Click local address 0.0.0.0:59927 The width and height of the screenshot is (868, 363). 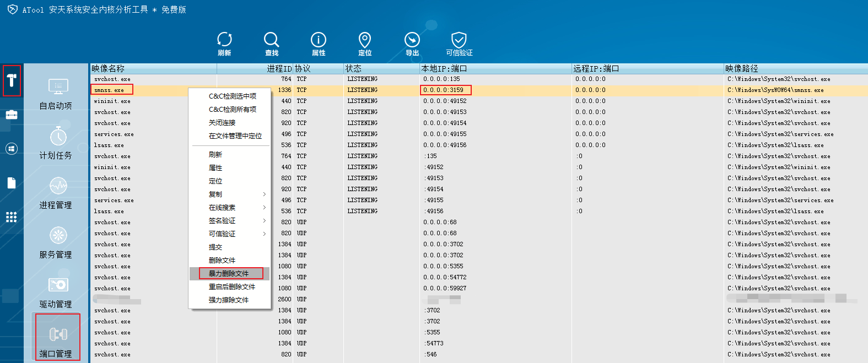pyautogui.click(x=445, y=289)
